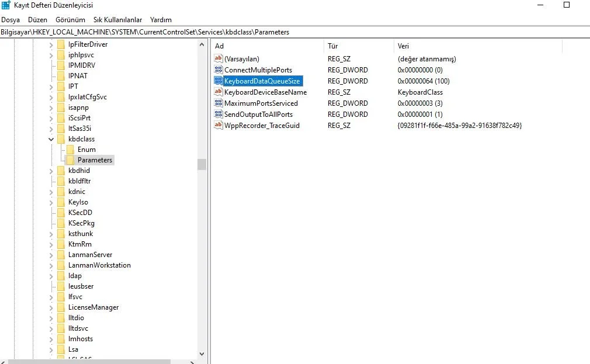Click the Parameters folder icon

tap(70, 160)
